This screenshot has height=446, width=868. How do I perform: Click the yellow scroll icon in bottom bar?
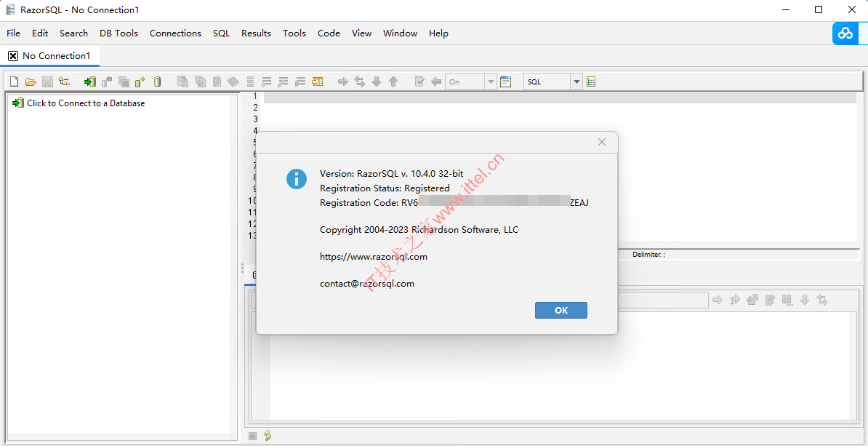tap(268, 436)
